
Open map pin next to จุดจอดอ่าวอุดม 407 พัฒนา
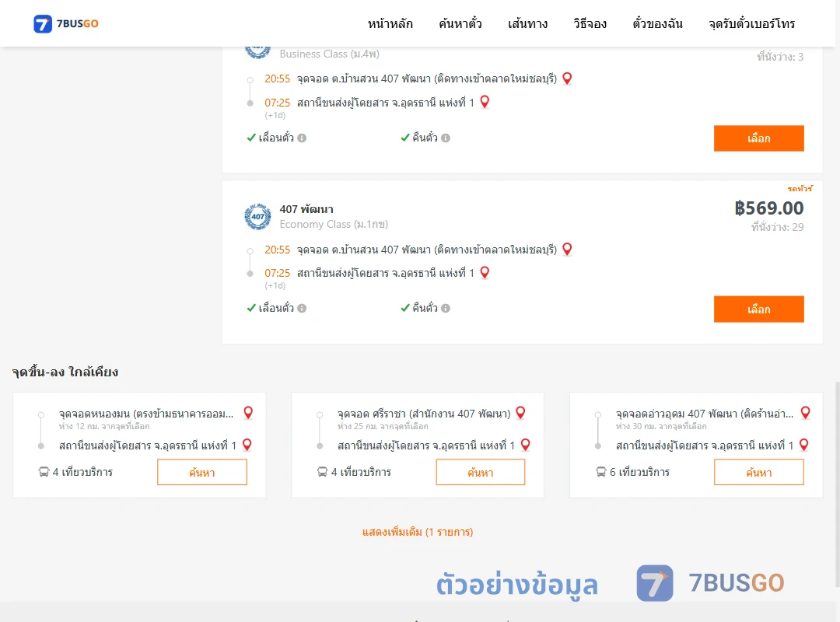click(x=805, y=413)
